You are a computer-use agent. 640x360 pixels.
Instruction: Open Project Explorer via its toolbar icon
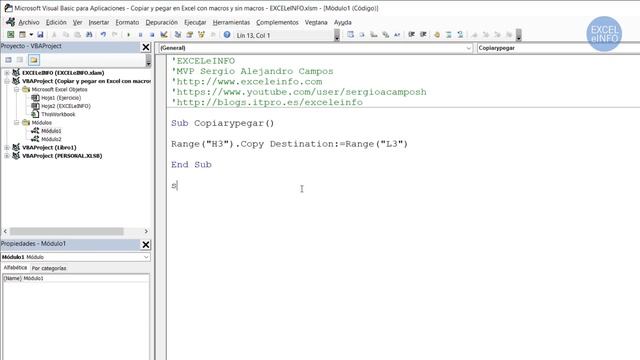click(x=178, y=35)
